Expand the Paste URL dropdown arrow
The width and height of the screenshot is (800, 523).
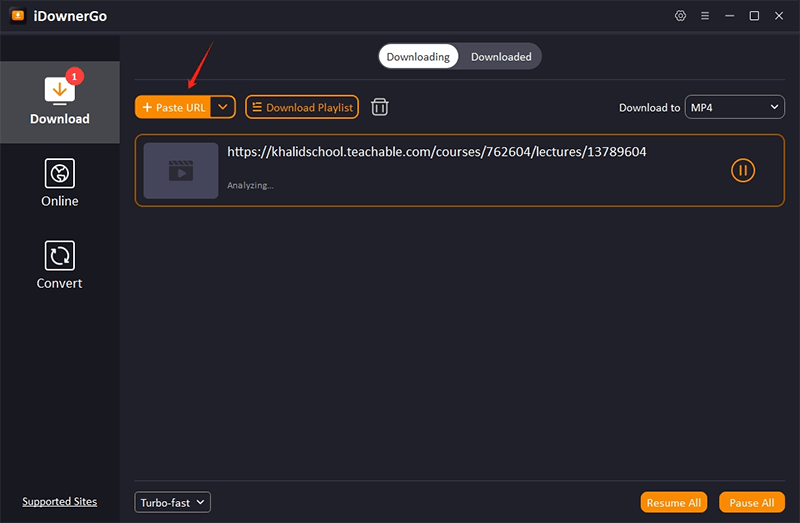(x=223, y=107)
